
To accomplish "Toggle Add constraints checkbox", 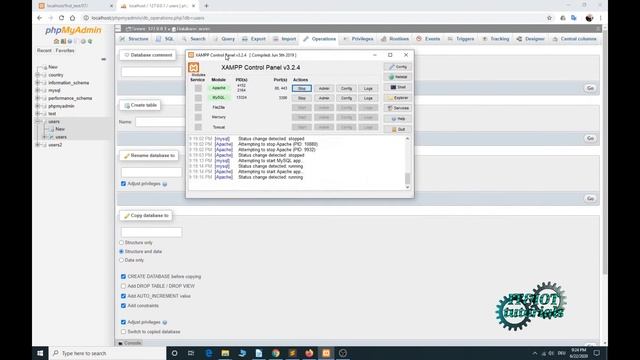I will click(123, 306).
